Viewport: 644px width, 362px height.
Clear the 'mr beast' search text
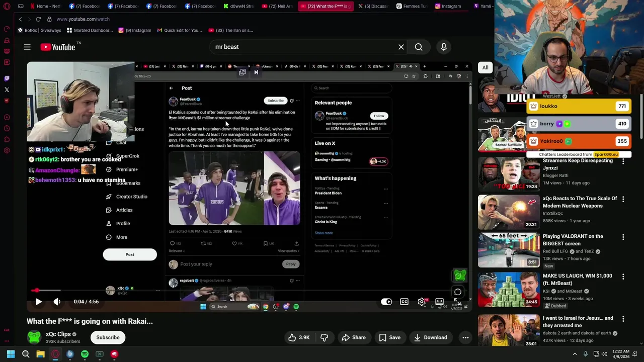coord(401,47)
